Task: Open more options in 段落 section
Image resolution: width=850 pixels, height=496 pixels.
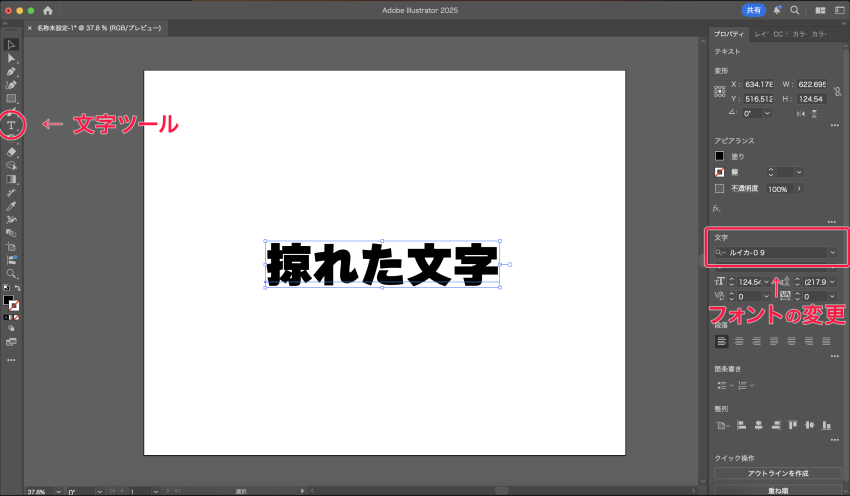Action: [x=835, y=356]
